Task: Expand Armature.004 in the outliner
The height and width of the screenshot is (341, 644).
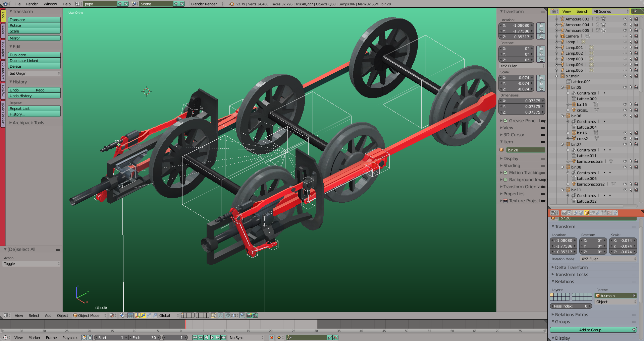Action: 557,25
